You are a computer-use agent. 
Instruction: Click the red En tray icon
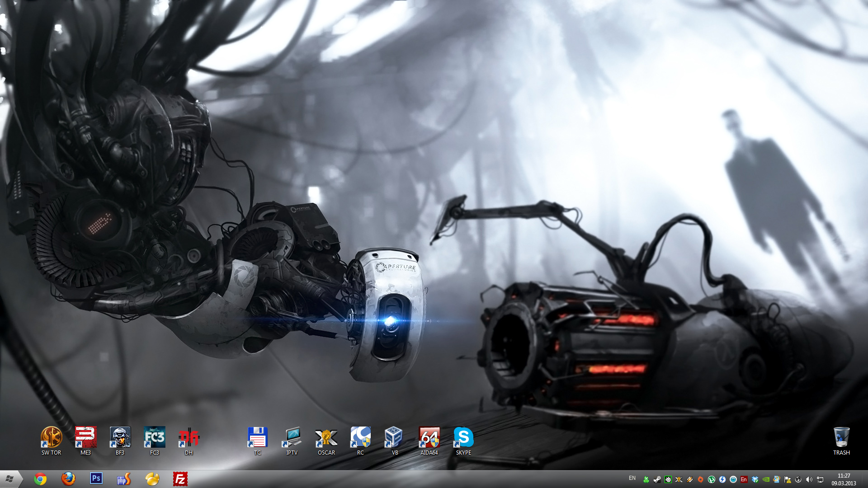click(x=744, y=479)
